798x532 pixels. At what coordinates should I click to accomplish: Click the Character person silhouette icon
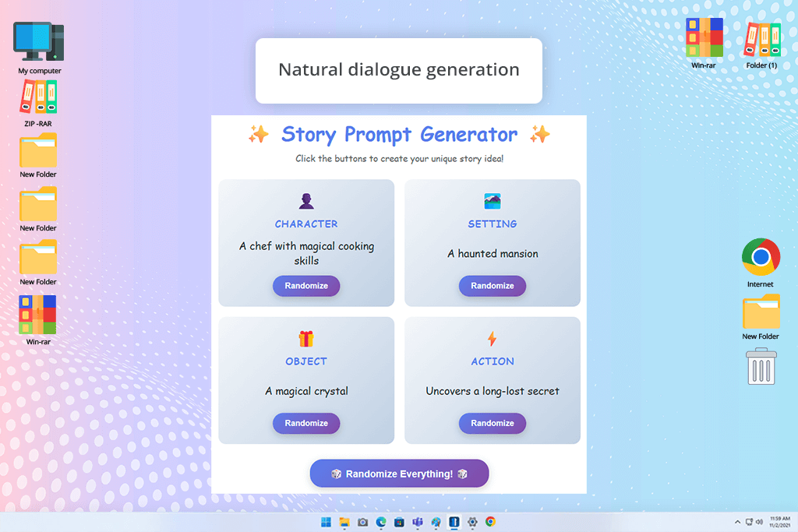305,202
